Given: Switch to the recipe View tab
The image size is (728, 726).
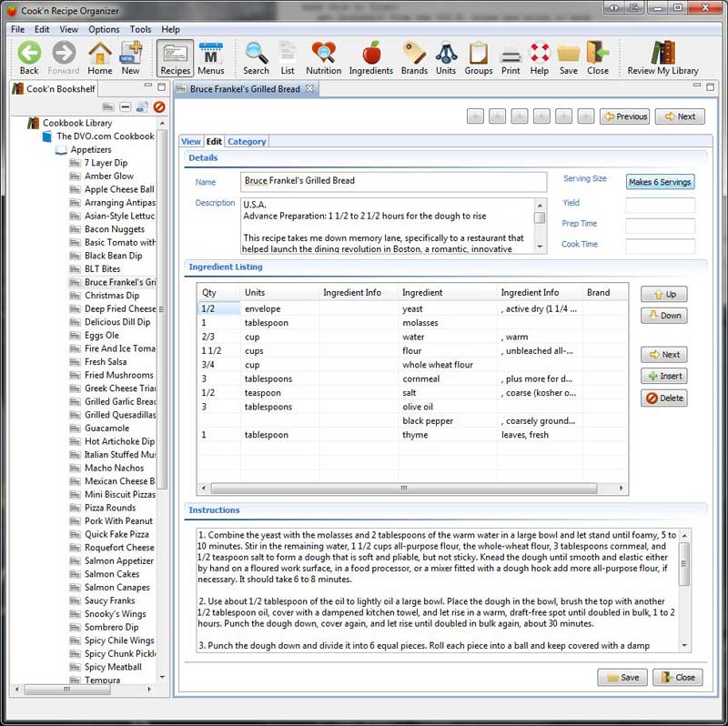Looking at the screenshot, I should pos(191,141).
